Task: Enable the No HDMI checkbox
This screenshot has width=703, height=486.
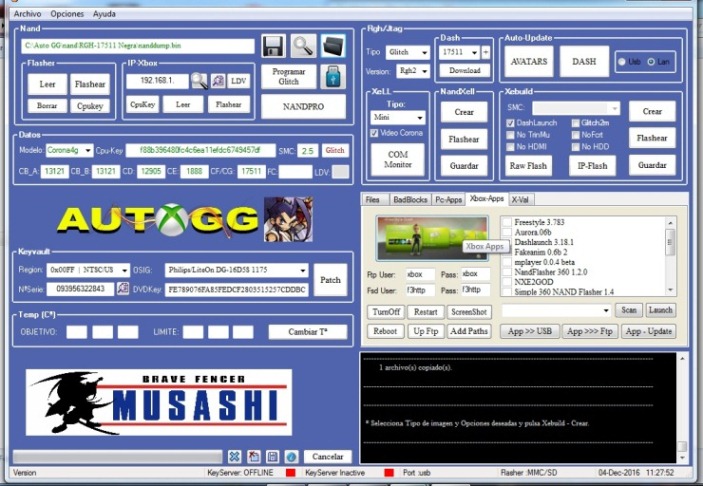Action: click(x=510, y=147)
